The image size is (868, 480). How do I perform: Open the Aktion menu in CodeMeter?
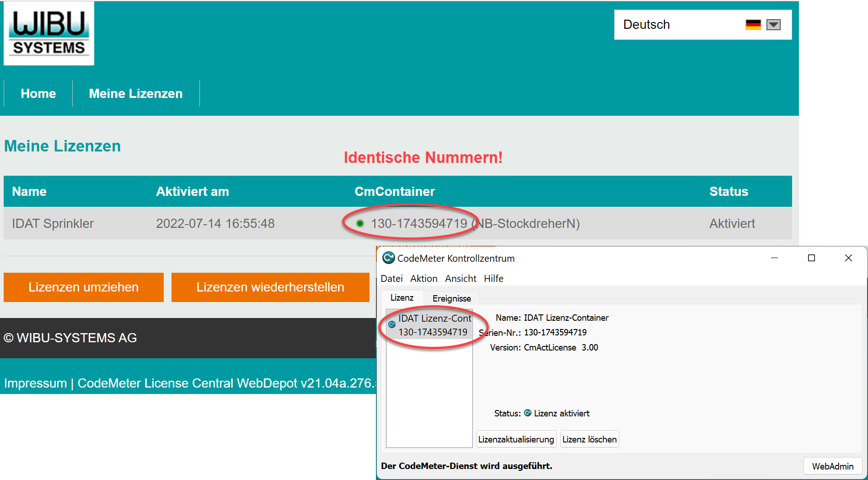423,279
